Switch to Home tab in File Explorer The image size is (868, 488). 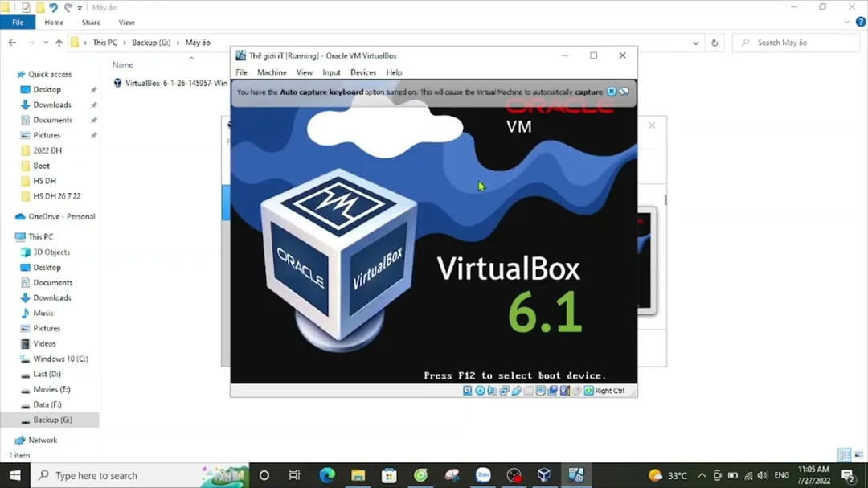[54, 23]
